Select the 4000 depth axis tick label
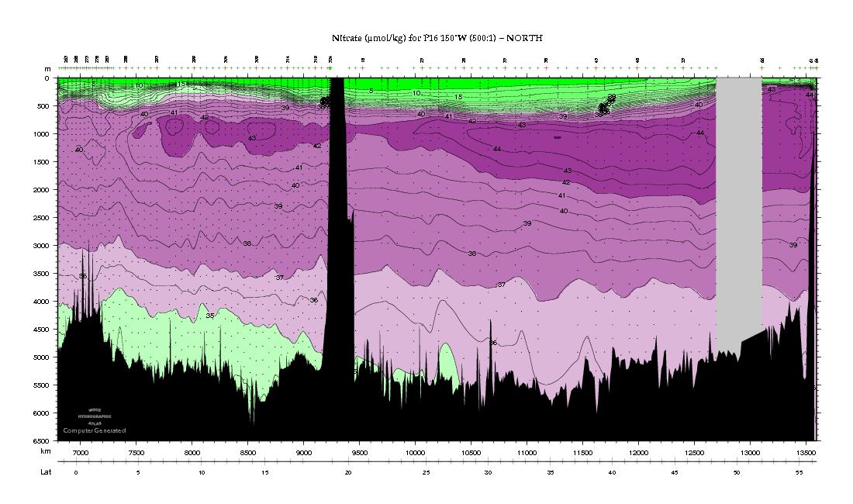This screenshot has height=504, width=853. click(x=41, y=301)
